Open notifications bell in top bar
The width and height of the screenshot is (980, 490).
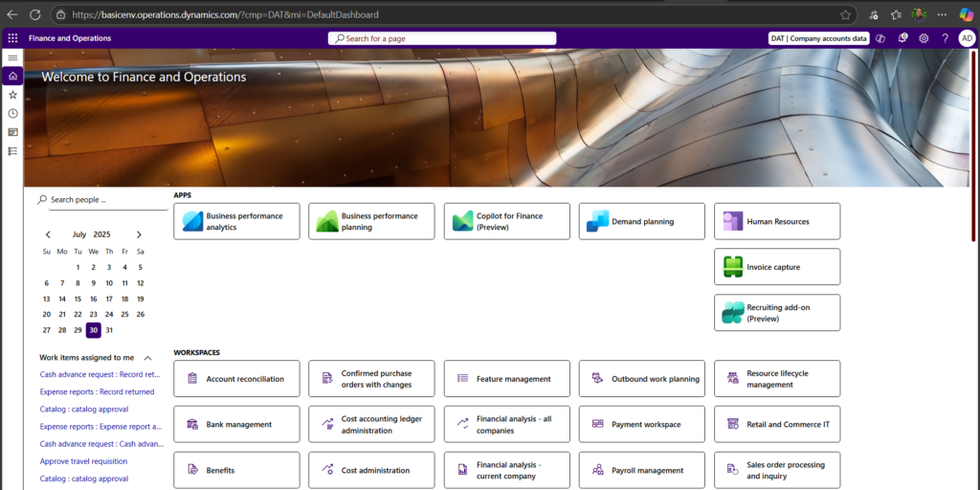coord(902,38)
